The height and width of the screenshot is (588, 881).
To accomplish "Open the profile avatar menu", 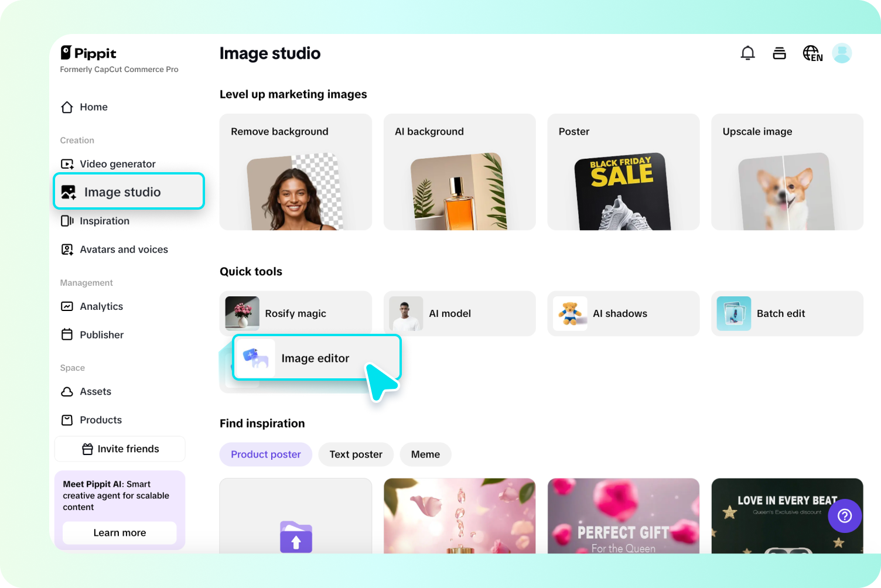I will [842, 53].
